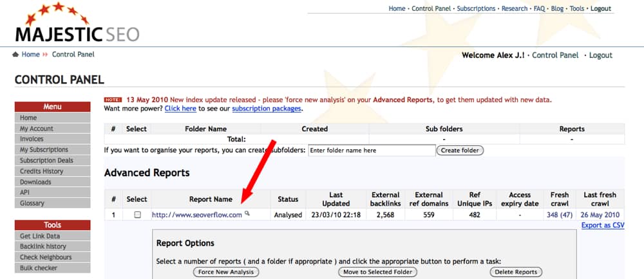
Task: Click the '2,568' external backlinks value
Action: (385, 215)
